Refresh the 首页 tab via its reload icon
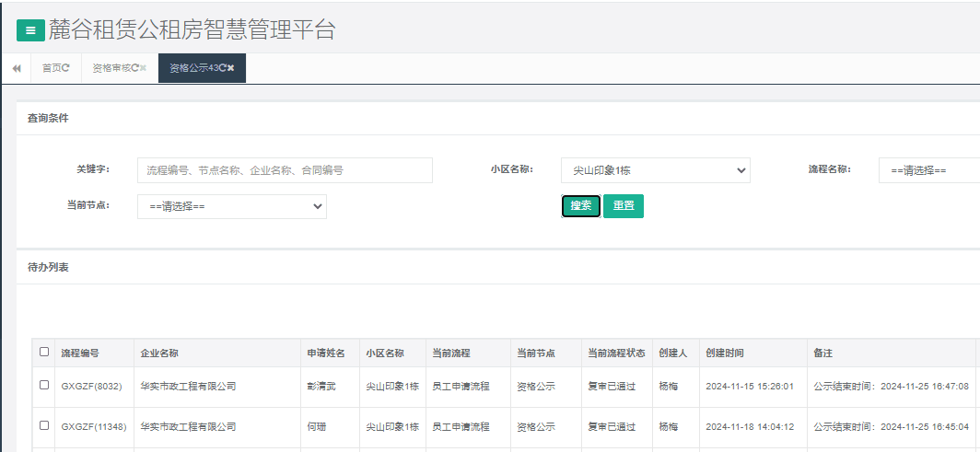The image size is (980, 452). click(66, 68)
